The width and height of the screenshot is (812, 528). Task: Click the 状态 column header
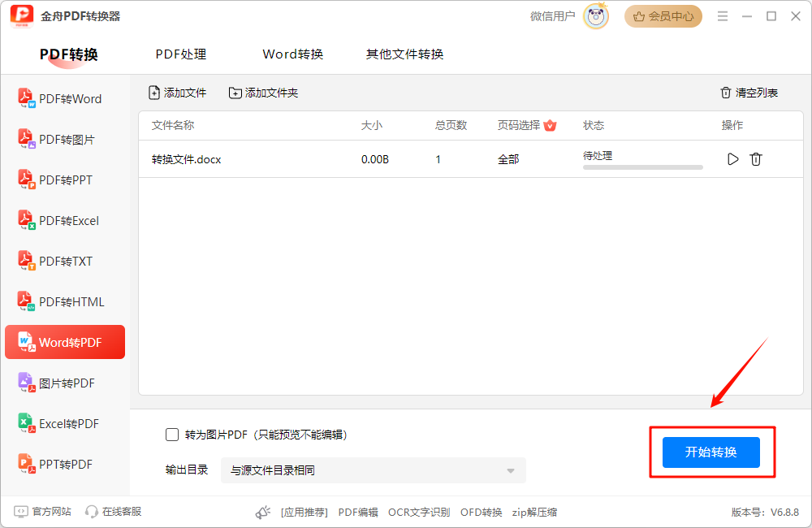click(x=594, y=125)
